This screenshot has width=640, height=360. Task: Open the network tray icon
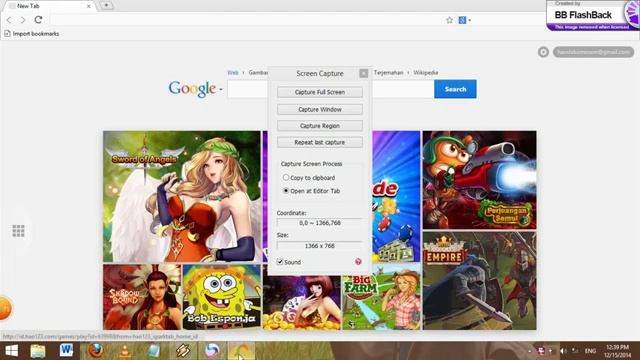(575, 351)
